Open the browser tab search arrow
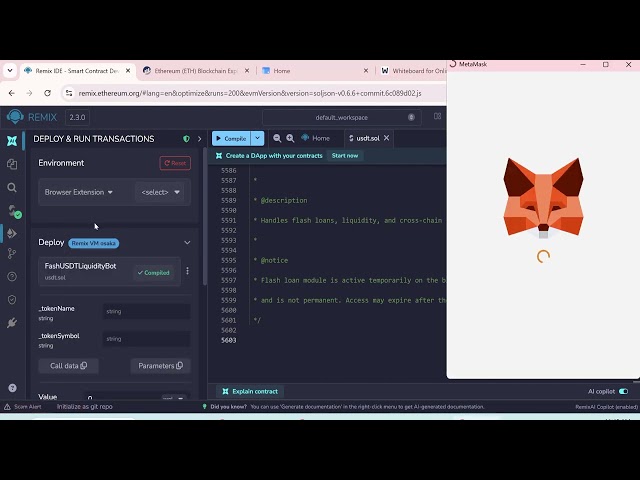 (10, 71)
